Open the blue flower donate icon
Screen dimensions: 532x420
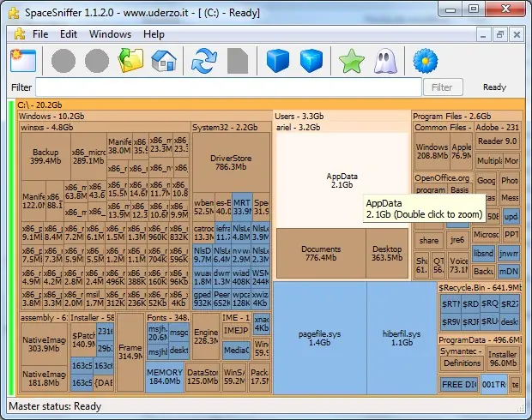[425, 61]
